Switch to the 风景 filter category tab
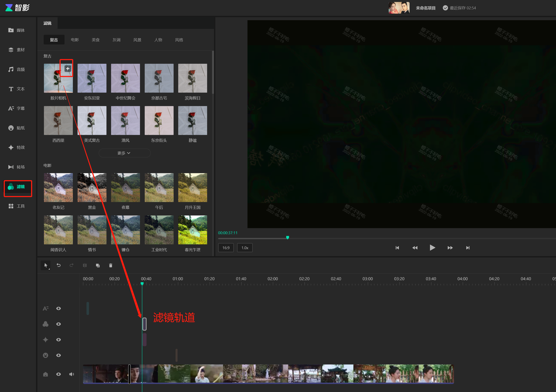The width and height of the screenshot is (556, 392). pyautogui.click(x=137, y=40)
